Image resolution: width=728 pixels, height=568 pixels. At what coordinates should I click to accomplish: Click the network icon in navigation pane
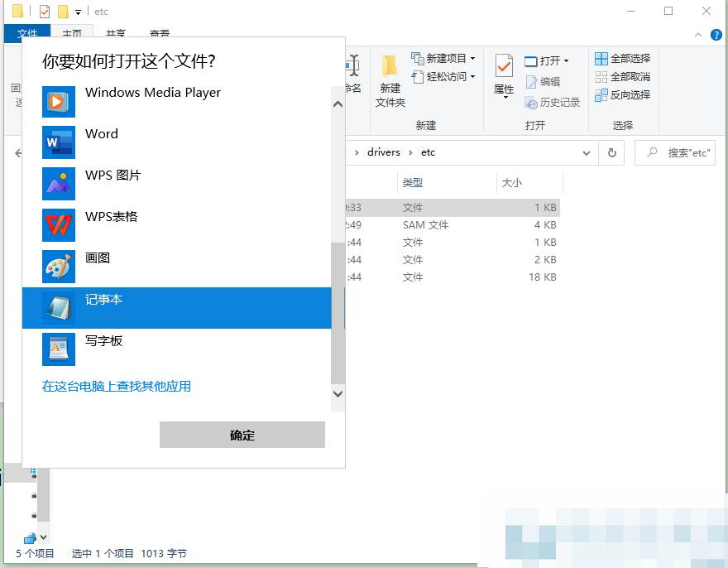pos(30,538)
